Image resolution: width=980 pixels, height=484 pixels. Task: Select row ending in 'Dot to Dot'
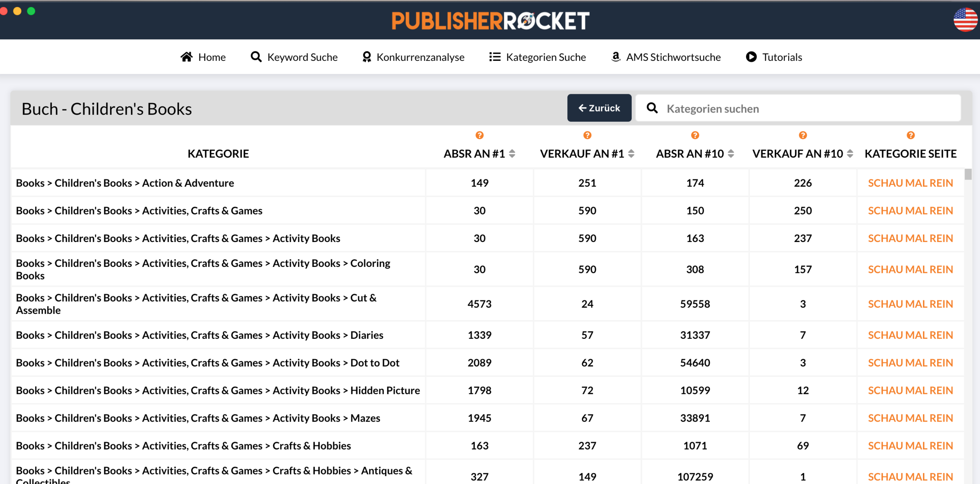(207, 363)
